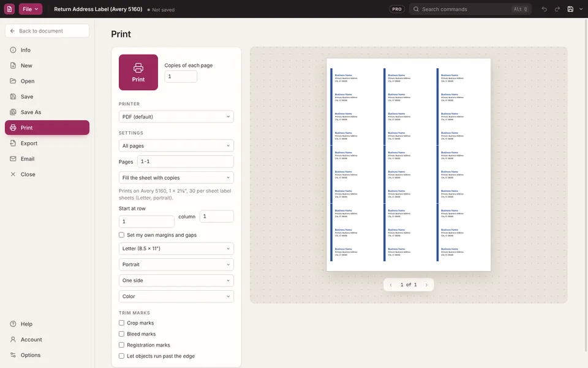Click the large Print button
This screenshot has height=368, width=588.
click(138, 72)
